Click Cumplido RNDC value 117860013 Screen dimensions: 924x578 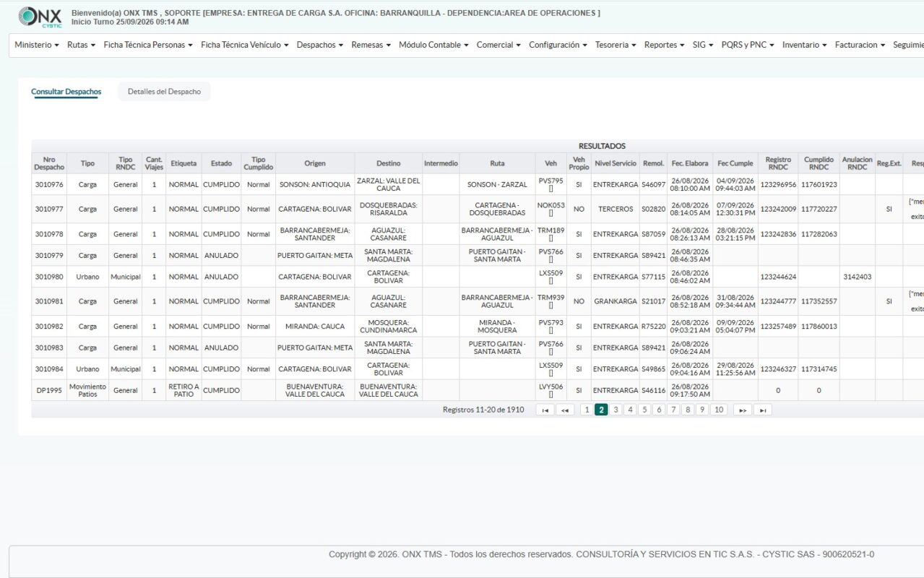click(x=819, y=327)
